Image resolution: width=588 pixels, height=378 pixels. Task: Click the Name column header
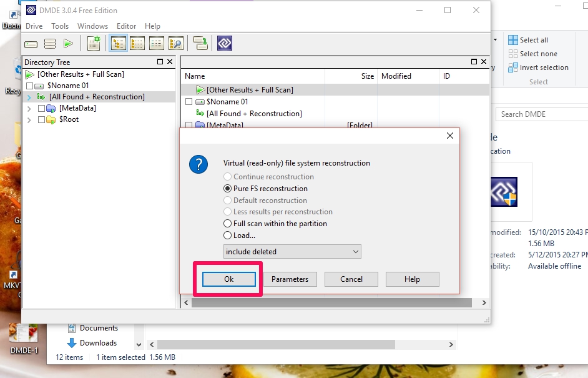pos(253,76)
